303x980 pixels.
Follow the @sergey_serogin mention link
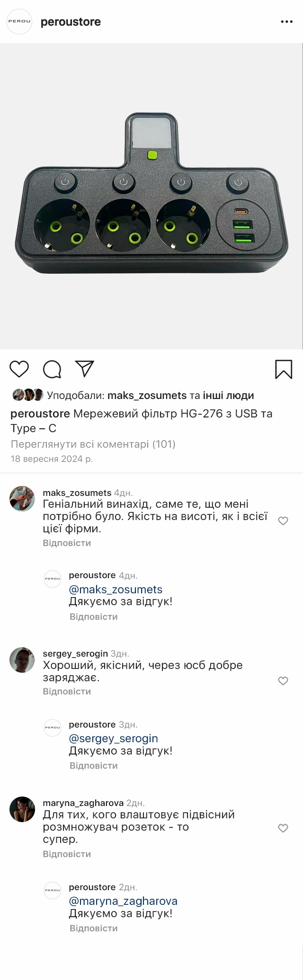114,738
